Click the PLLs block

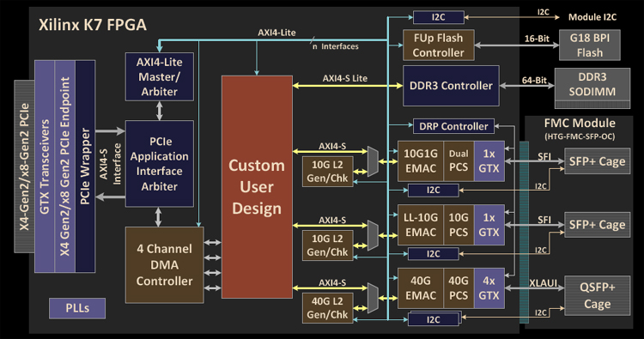coord(77,308)
